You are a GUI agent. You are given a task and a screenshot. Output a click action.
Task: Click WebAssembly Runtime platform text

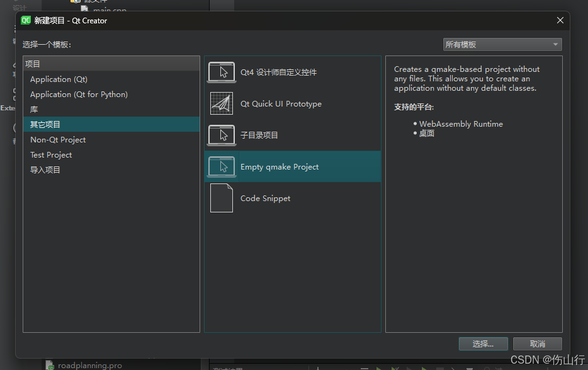click(461, 124)
